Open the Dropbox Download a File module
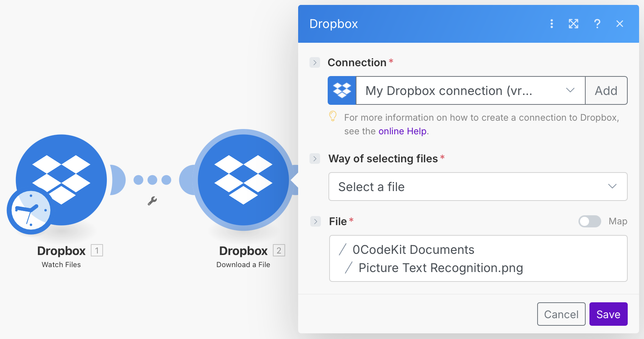Viewport: 644px width, 339px height. [x=243, y=180]
